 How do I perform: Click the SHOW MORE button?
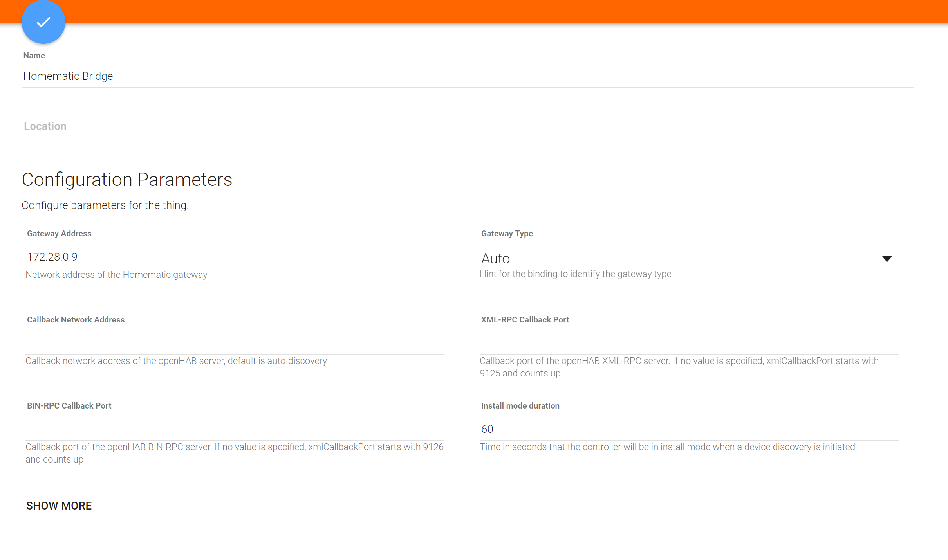click(x=59, y=506)
